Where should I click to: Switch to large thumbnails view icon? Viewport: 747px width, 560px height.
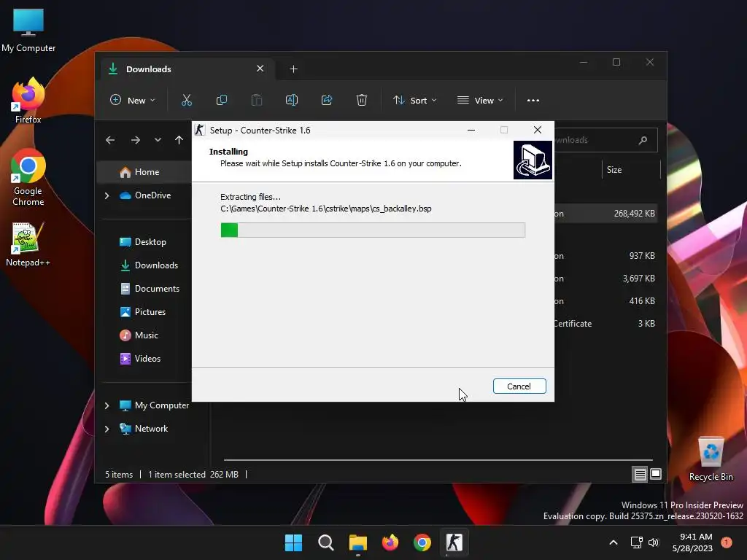(x=656, y=474)
